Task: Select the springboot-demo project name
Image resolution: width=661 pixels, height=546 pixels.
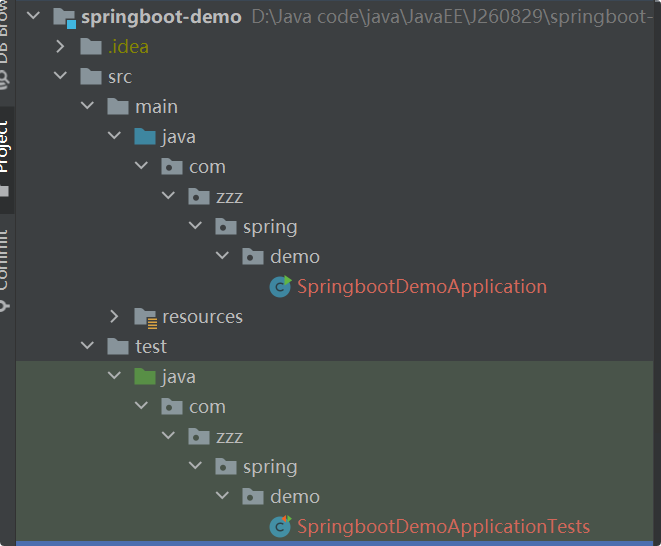Action: [x=161, y=17]
